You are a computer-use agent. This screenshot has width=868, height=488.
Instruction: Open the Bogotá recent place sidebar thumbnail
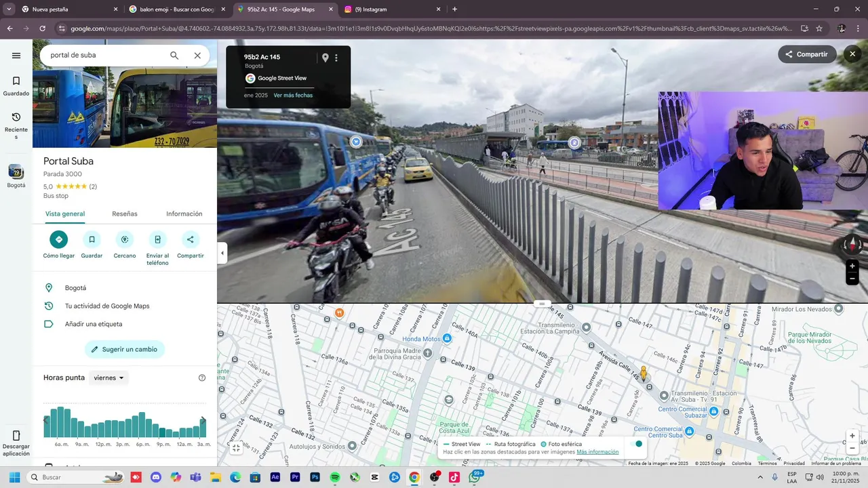coord(16,176)
